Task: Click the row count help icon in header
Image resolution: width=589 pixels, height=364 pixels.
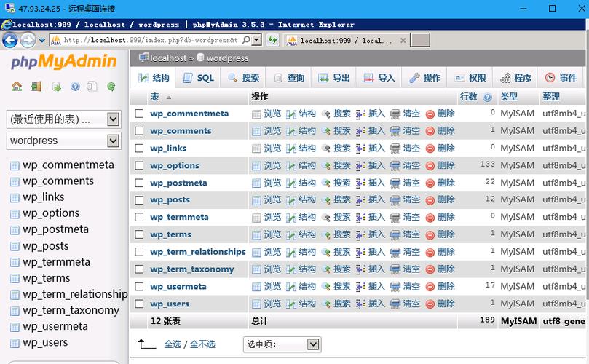Action: [x=487, y=98]
